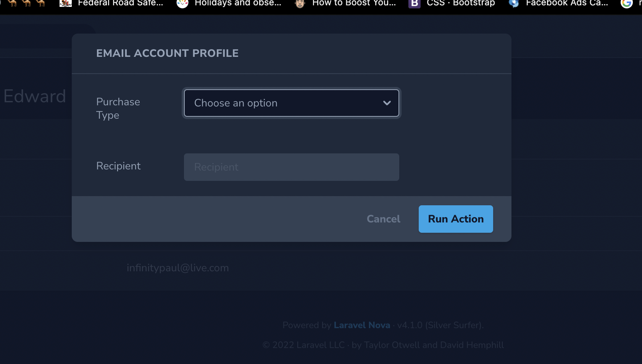Screen dimensions: 642x364
Task: Click the chevron on Choose an option
Action: coord(387,103)
